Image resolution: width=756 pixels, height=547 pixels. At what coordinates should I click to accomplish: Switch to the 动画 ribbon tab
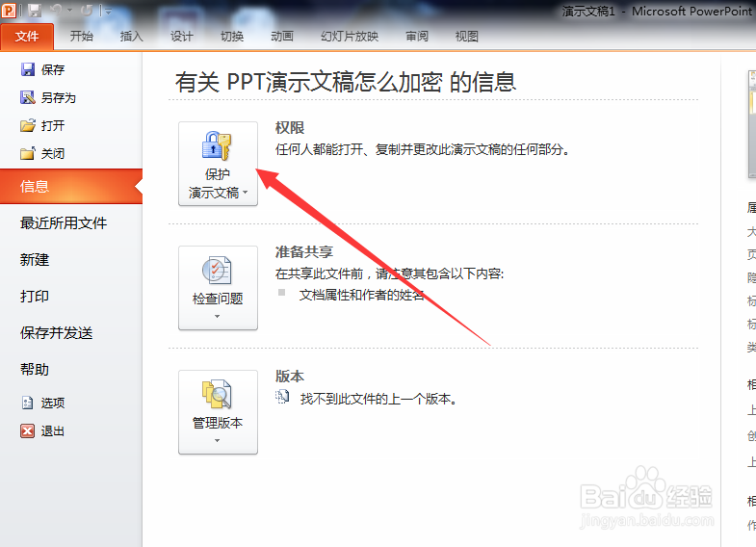click(x=282, y=37)
